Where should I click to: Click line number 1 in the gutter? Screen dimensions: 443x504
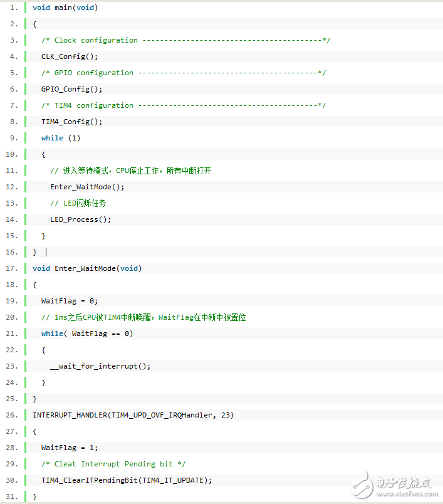point(14,8)
